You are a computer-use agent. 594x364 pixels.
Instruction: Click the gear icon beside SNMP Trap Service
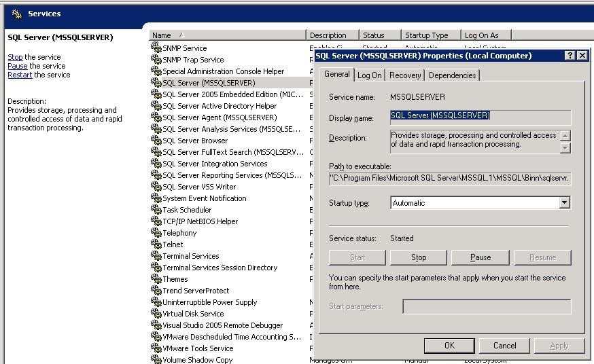coord(156,59)
